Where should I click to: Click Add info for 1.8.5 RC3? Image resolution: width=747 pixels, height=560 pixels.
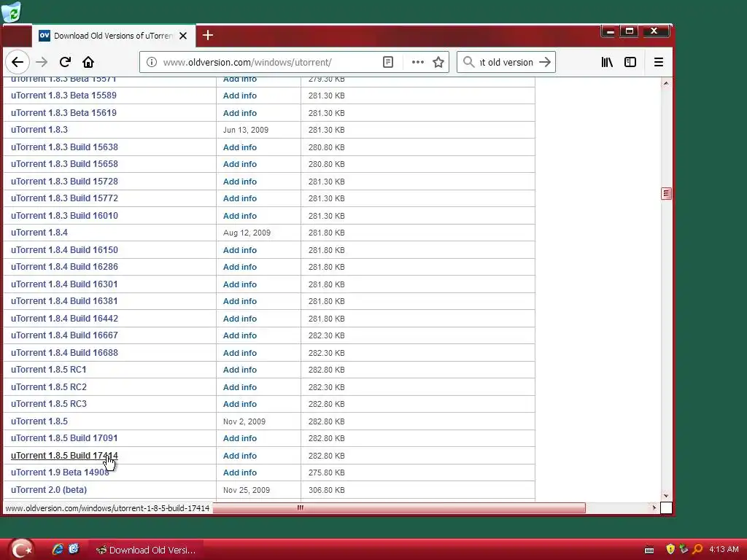click(x=239, y=404)
